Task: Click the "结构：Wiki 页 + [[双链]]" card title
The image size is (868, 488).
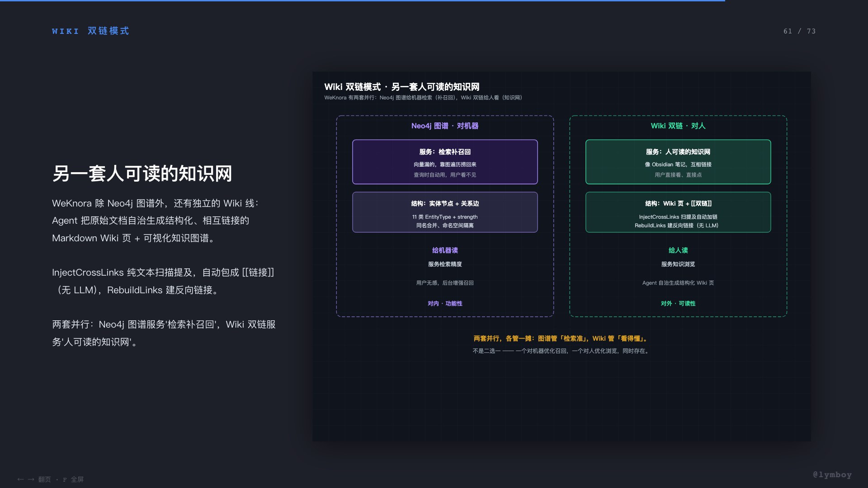Action: tap(678, 203)
